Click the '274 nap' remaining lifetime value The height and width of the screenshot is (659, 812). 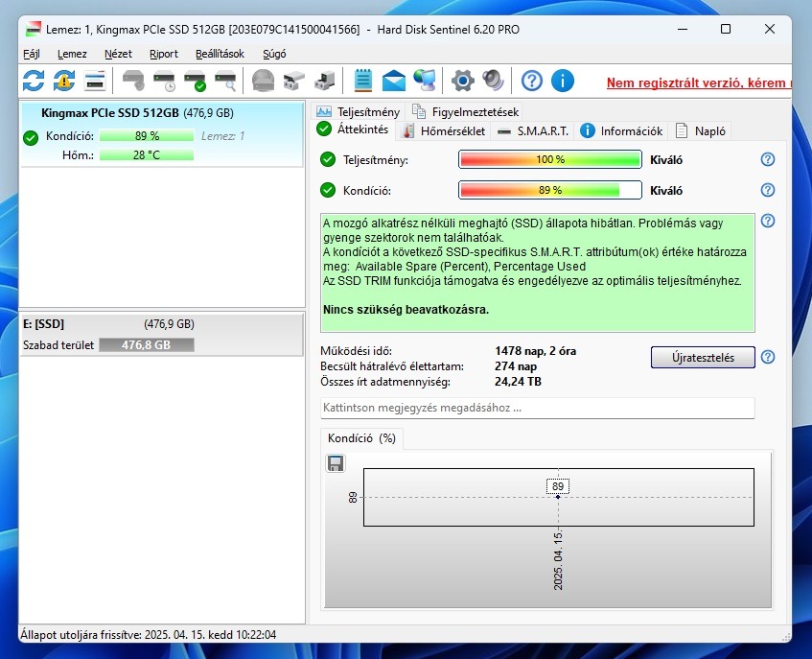516,366
